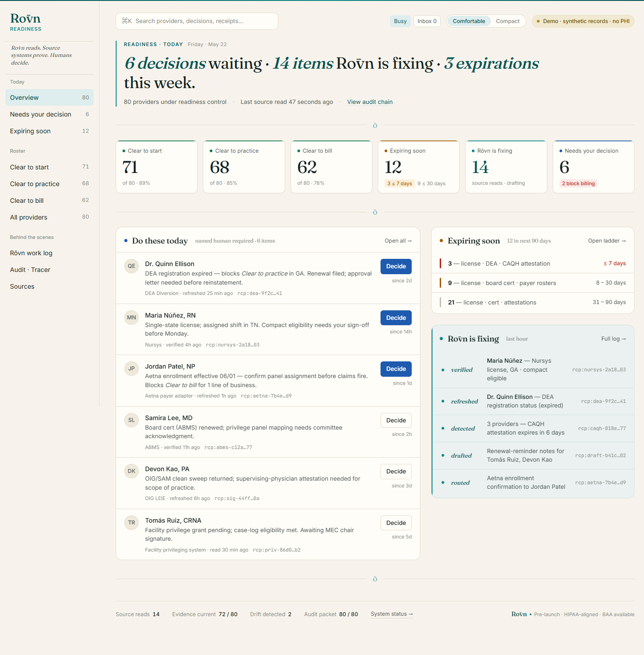The width and height of the screenshot is (644, 655).
Task: Open drafted Renewal-reminder notes entry
Action: (x=533, y=455)
